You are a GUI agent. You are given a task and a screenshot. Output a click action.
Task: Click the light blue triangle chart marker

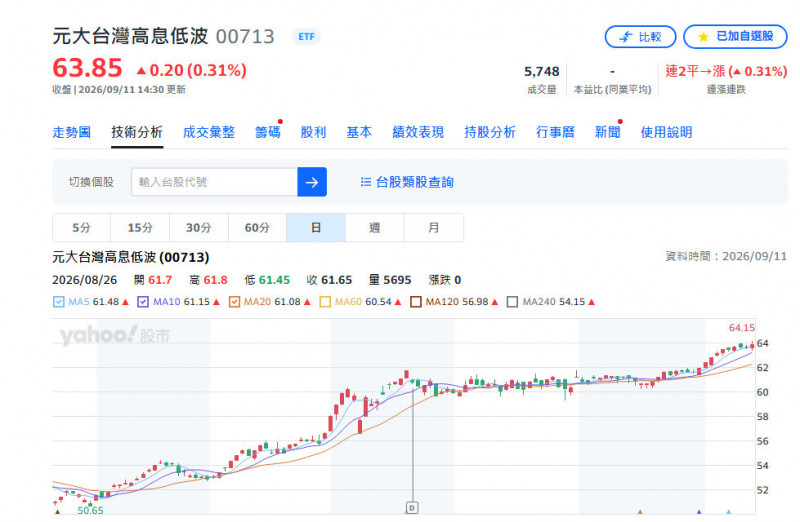click(x=729, y=511)
